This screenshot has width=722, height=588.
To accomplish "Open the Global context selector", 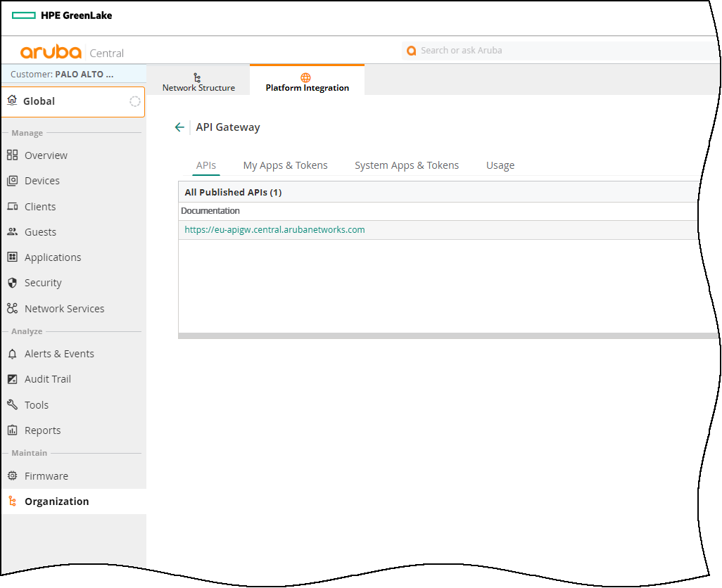I will coord(73,101).
